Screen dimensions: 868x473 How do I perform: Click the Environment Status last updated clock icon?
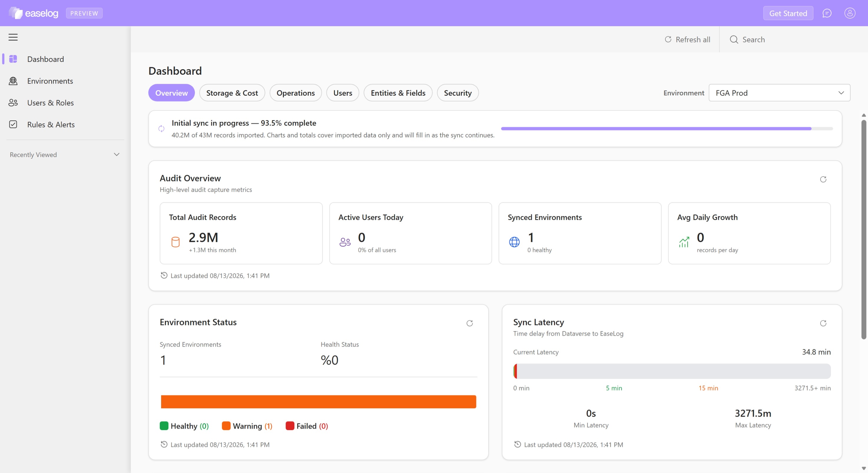(164, 444)
